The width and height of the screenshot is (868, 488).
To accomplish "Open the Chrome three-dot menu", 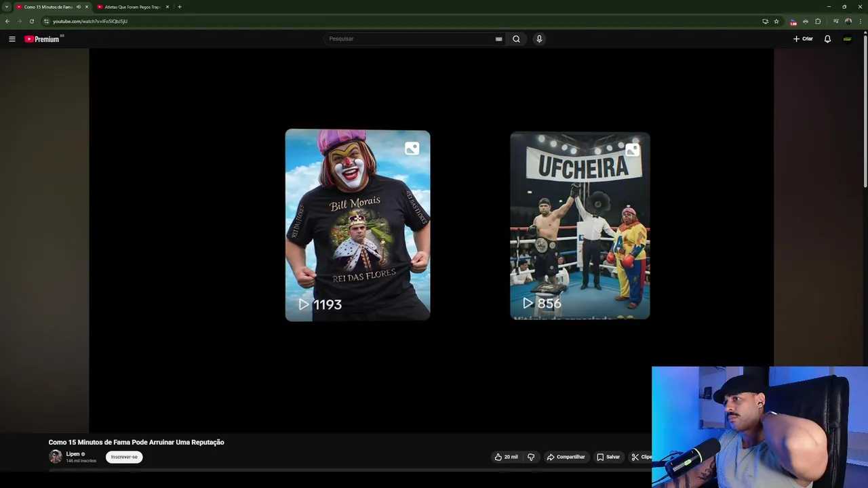I will [859, 21].
